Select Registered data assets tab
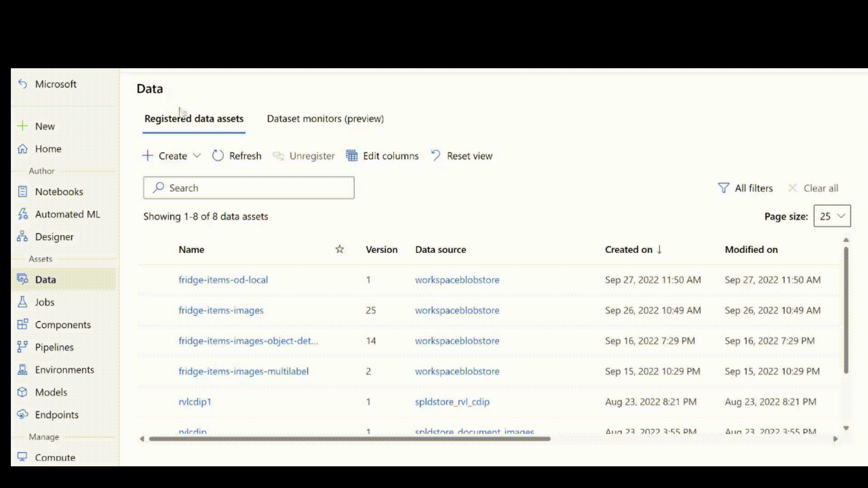868x488 pixels. (194, 118)
